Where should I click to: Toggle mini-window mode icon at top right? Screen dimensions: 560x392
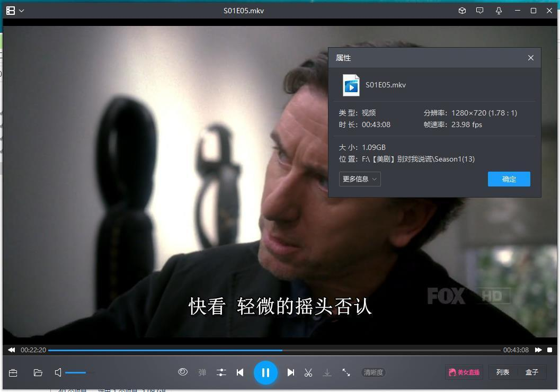coord(461,10)
